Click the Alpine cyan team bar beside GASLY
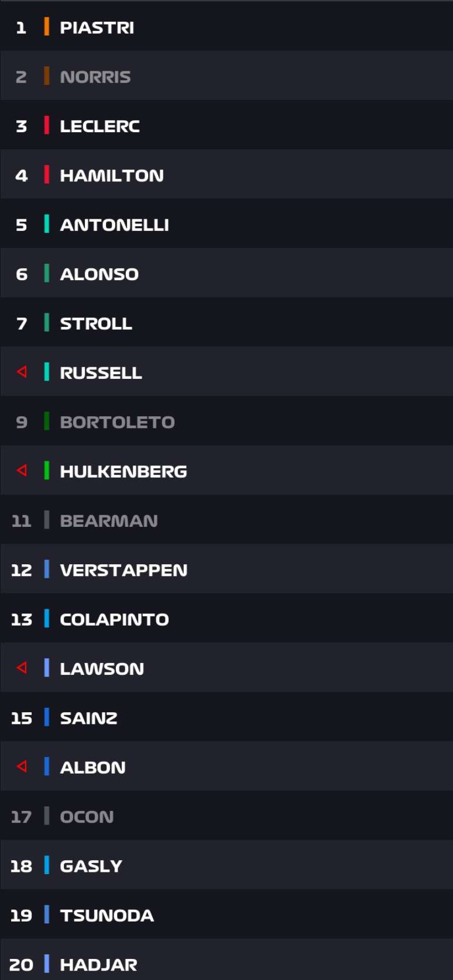Screen dimensions: 453x980 48,866
